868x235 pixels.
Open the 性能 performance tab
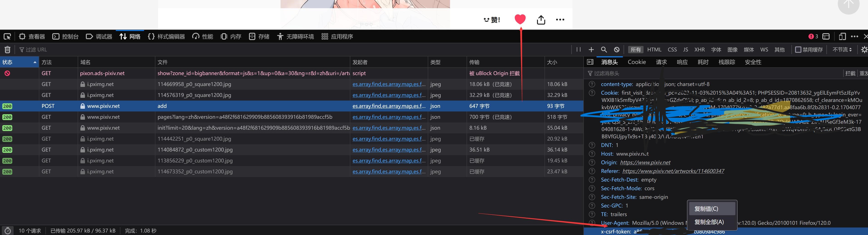[x=202, y=36]
